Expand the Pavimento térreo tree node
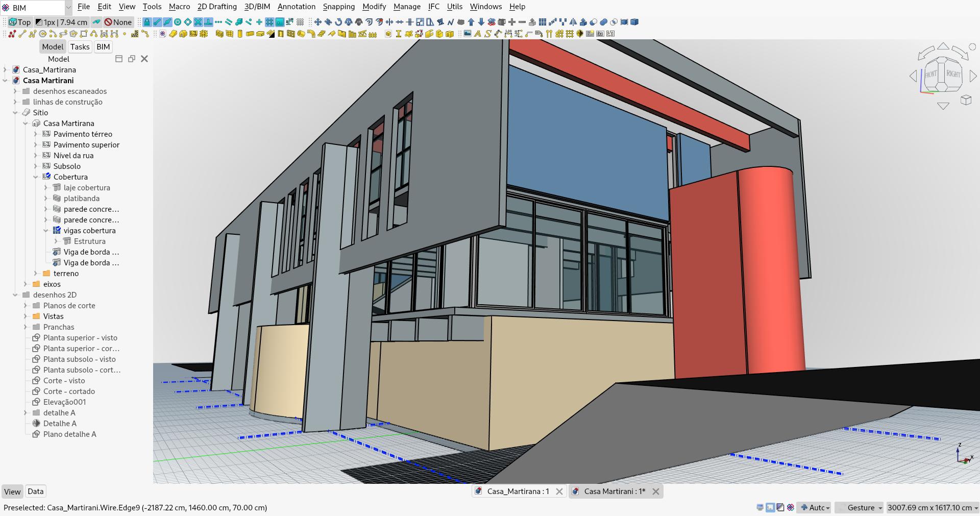This screenshot has height=516, width=980. pos(35,134)
